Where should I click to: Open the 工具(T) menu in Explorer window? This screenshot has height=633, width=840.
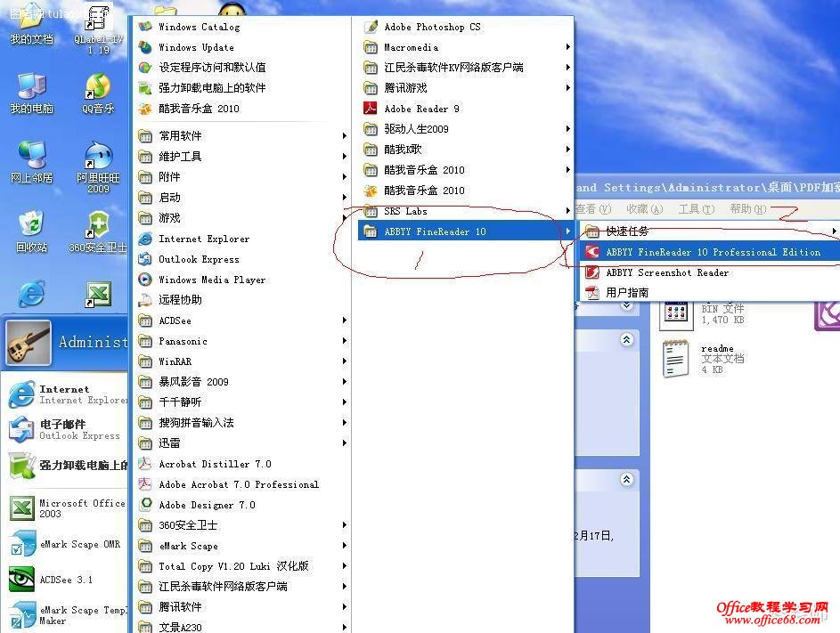coord(697,209)
